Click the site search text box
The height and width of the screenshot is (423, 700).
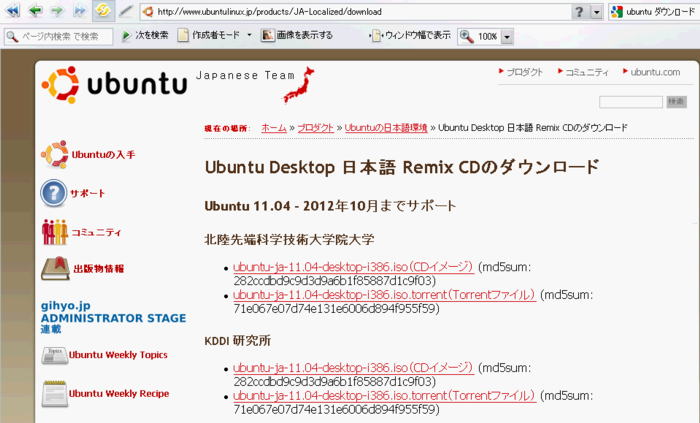631,102
